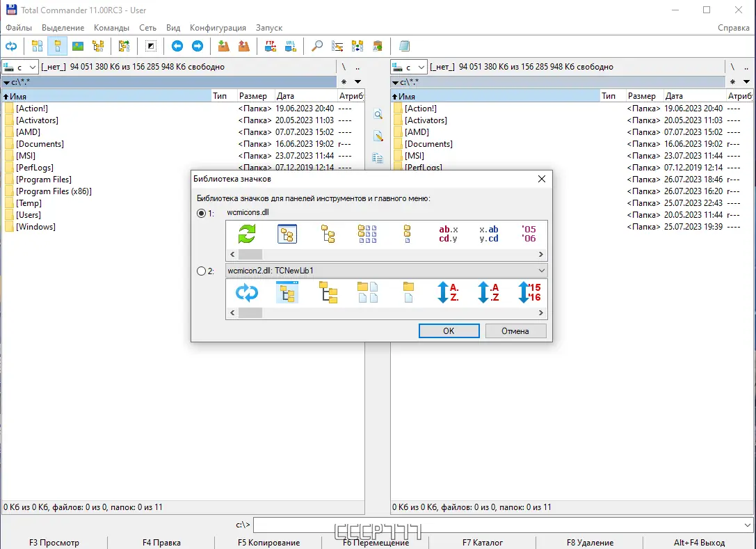Viewport: 756px width, 549px height.
Task: Click F3 Просмотр function button
Action: click(54, 543)
